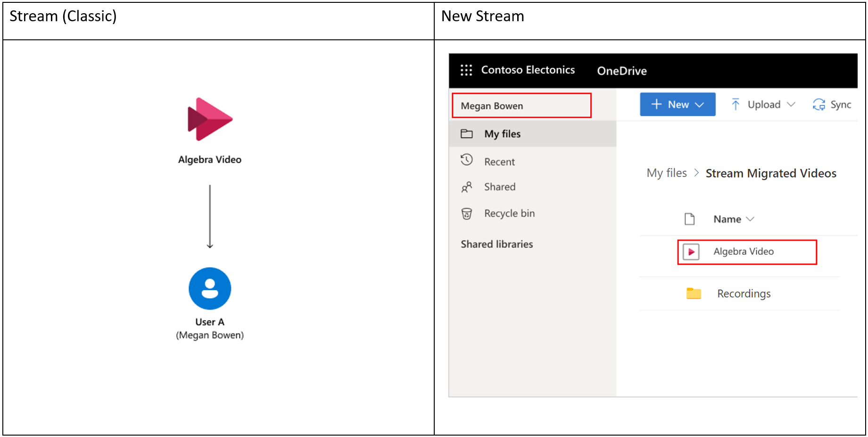
Task: Expand the Upload dropdown chevron
Action: pyautogui.click(x=791, y=104)
